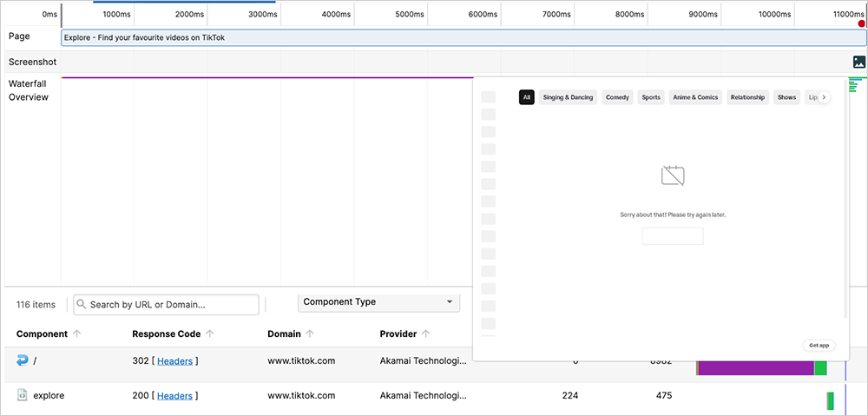Select the Singing & Dancing category chip
This screenshot has height=416, width=868.
tap(568, 97)
